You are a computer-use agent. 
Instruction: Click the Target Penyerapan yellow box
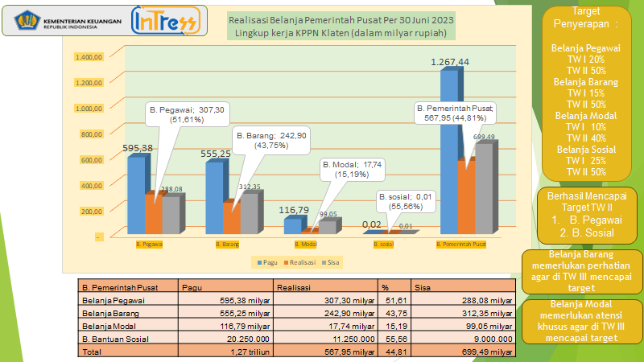(x=585, y=93)
